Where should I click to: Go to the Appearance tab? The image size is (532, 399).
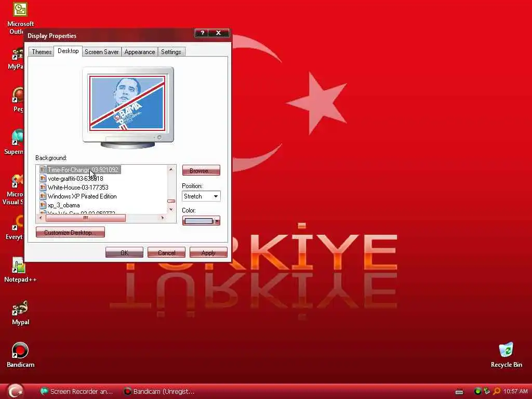click(139, 52)
